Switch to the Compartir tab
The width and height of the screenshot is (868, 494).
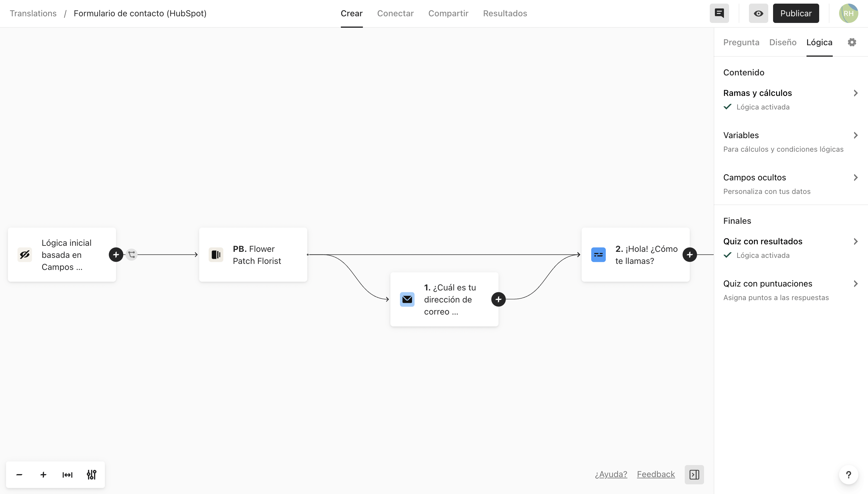tap(448, 13)
